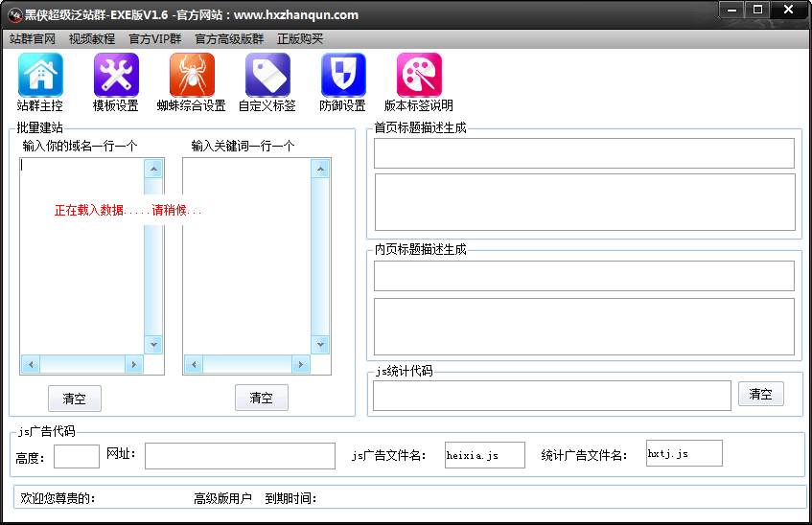812x525 pixels.
Task: Click the left arrow in the keyword list's horizontal scrollbar
Action: point(195,364)
